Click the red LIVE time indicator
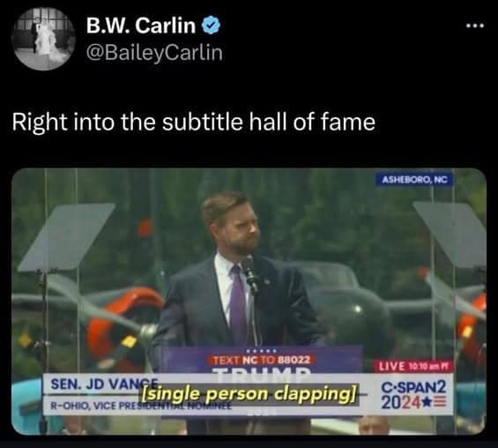This screenshot has width=498, height=448. coord(413,366)
